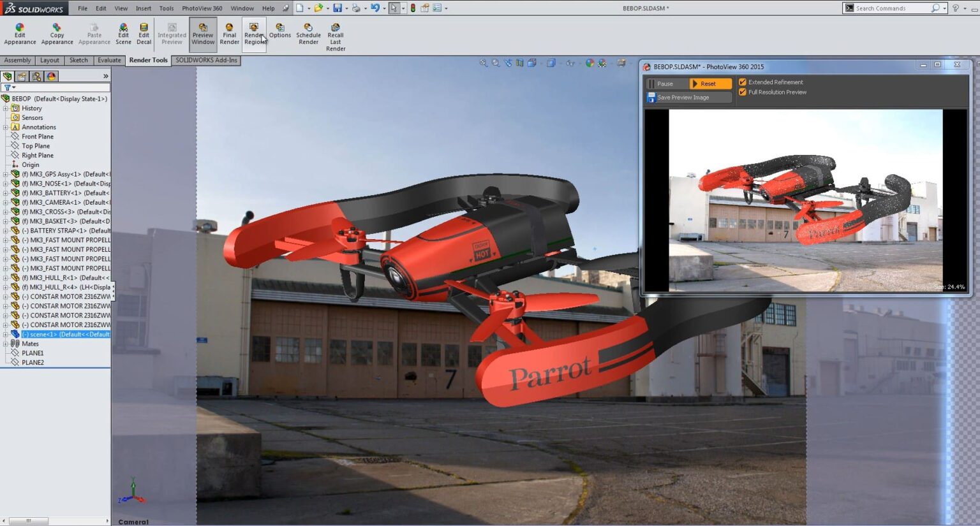Start a Final Render

point(229,34)
